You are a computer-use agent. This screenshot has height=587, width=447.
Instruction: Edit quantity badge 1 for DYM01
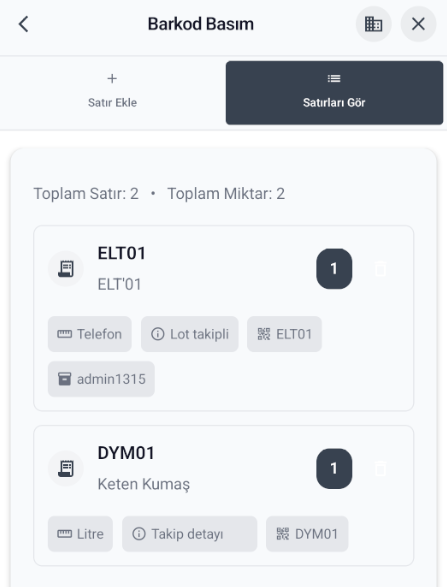click(x=334, y=468)
